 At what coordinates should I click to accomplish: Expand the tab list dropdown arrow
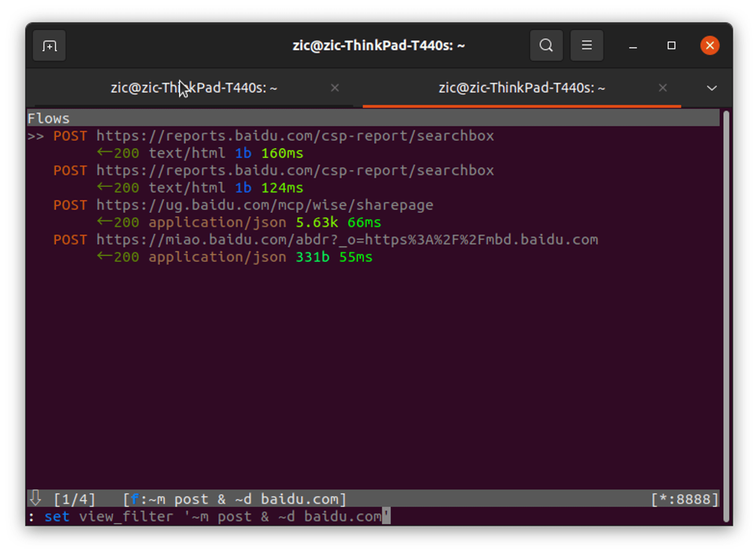tap(711, 88)
